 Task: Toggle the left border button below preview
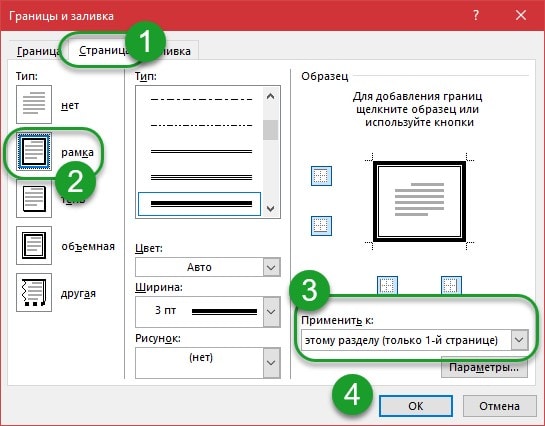(x=387, y=285)
